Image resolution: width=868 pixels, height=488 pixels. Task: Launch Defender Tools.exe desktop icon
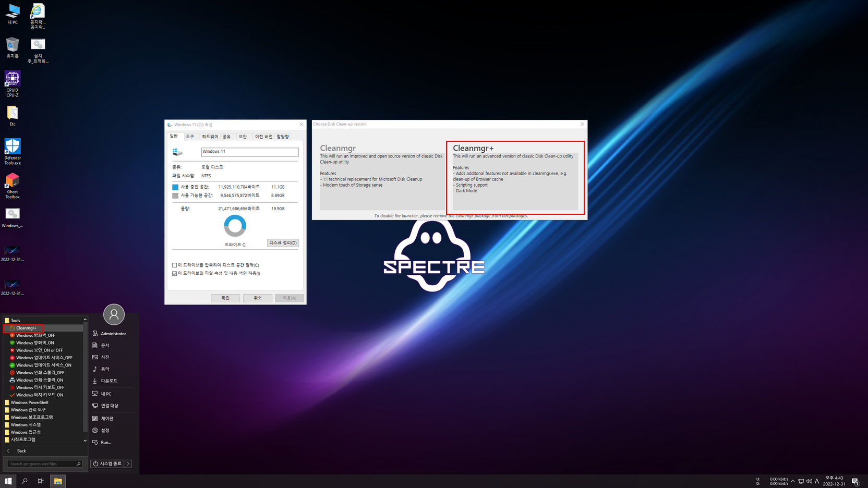tap(13, 151)
